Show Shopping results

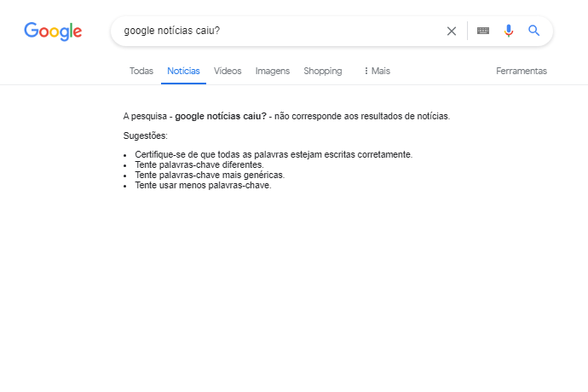[x=323, y=72]
